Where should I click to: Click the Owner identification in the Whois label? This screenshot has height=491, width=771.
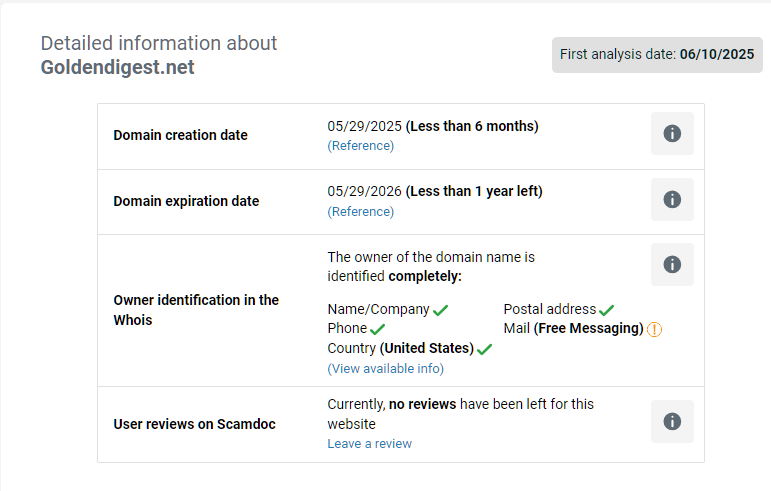point(196,310)
